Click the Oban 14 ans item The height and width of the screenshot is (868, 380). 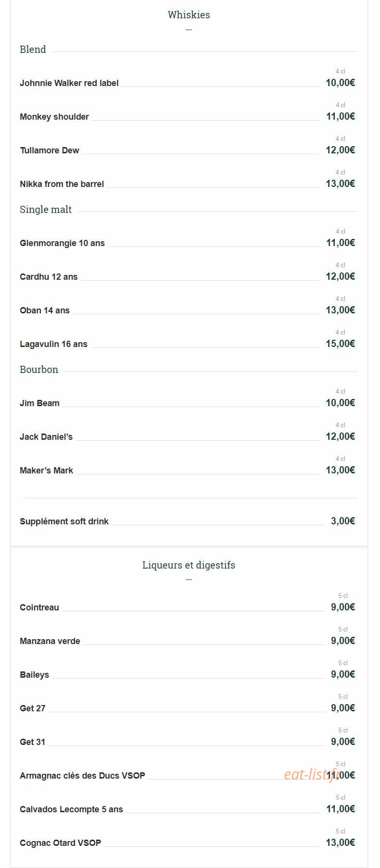[45, 310]
